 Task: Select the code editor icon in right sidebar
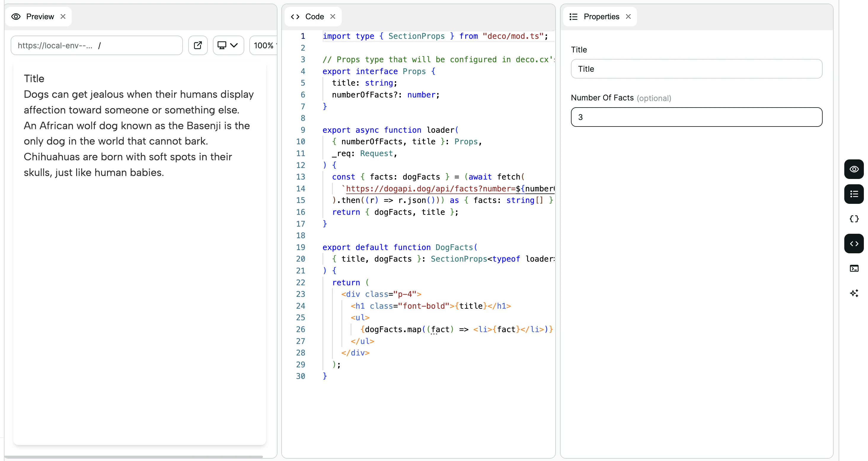[854, 244]
